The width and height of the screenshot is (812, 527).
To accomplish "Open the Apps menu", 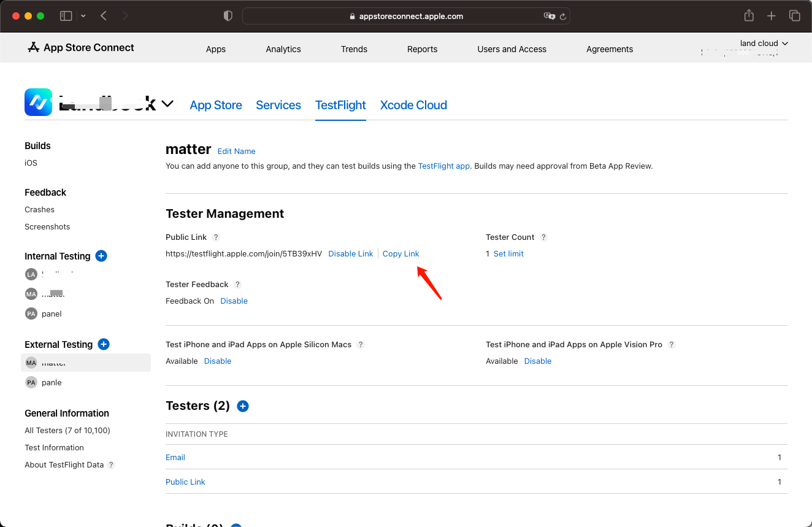I will pyautogui.click(x=216, y=49).
